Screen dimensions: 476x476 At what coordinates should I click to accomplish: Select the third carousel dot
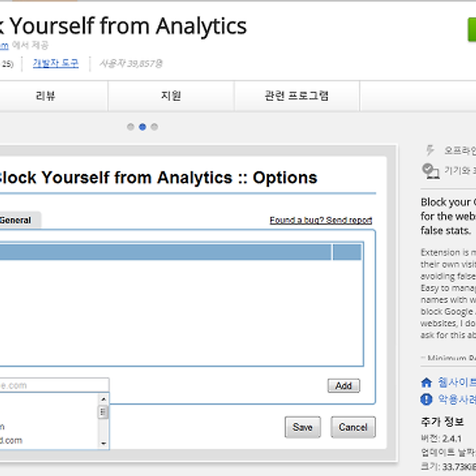pyautogui.click(x=154, y=126)
